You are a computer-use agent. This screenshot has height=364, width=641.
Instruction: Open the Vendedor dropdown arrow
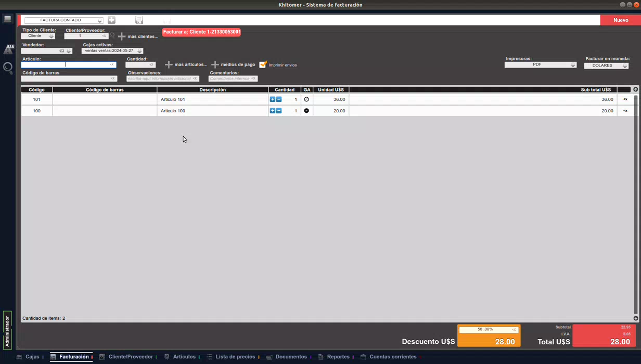(x=69, y=51)
